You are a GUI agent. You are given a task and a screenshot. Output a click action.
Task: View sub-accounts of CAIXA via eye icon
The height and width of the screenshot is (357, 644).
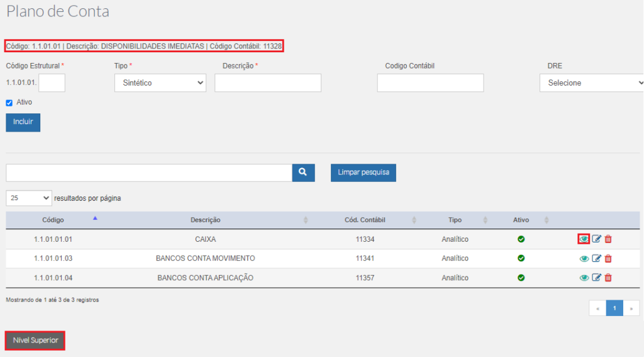(584, 239)
